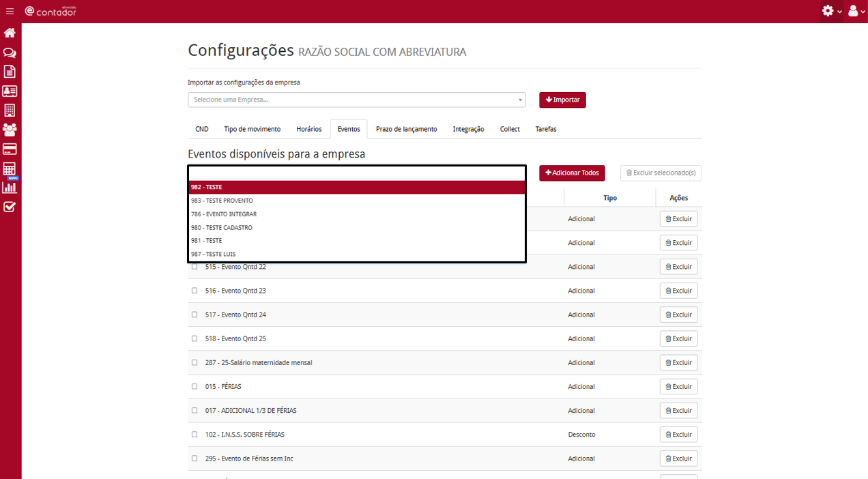868x479 pixels.
Task: Open the users group sidebar icon
Action: pyautogui.click(x=10, y=129)
